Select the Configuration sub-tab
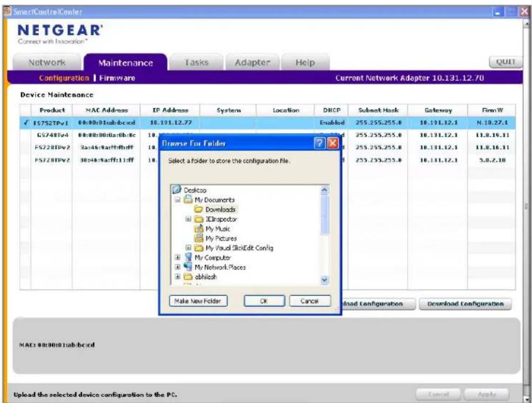Screen dimensions: 532x403 coord(64,78)
